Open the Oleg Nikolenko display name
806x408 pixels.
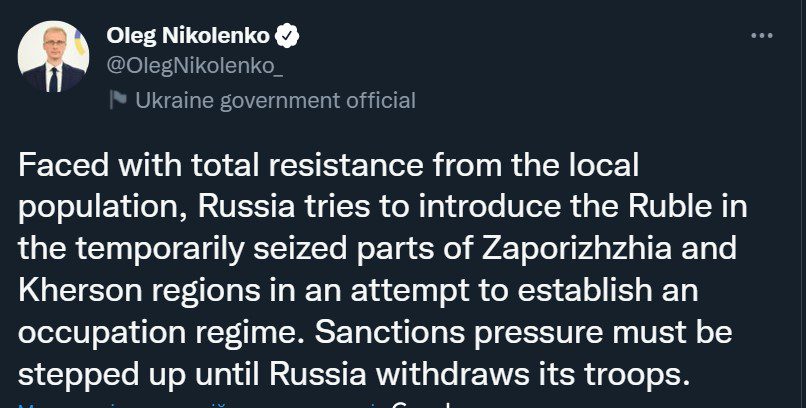tap(188, 37)
